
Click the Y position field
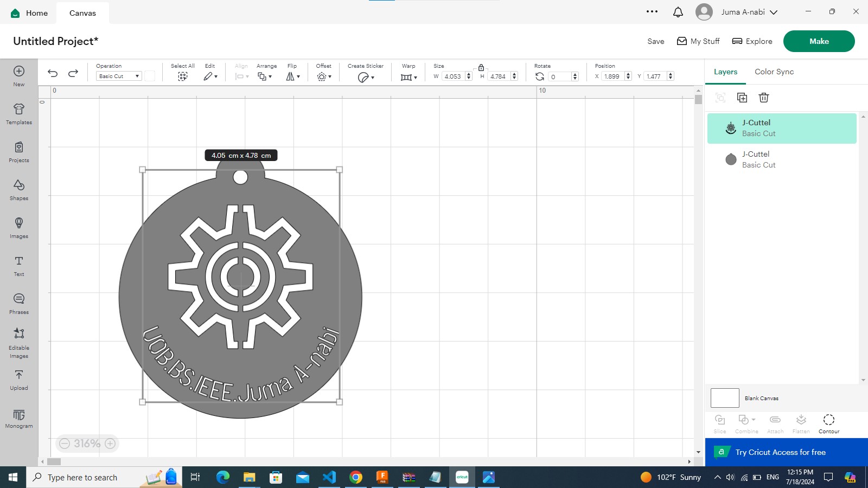tap(655, 76)
